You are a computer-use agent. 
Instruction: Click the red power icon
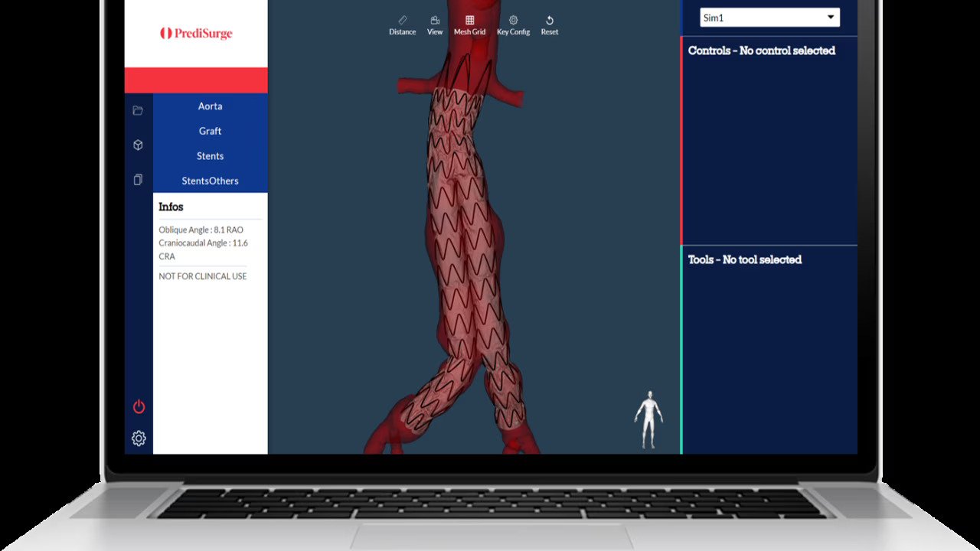point(139,406)
